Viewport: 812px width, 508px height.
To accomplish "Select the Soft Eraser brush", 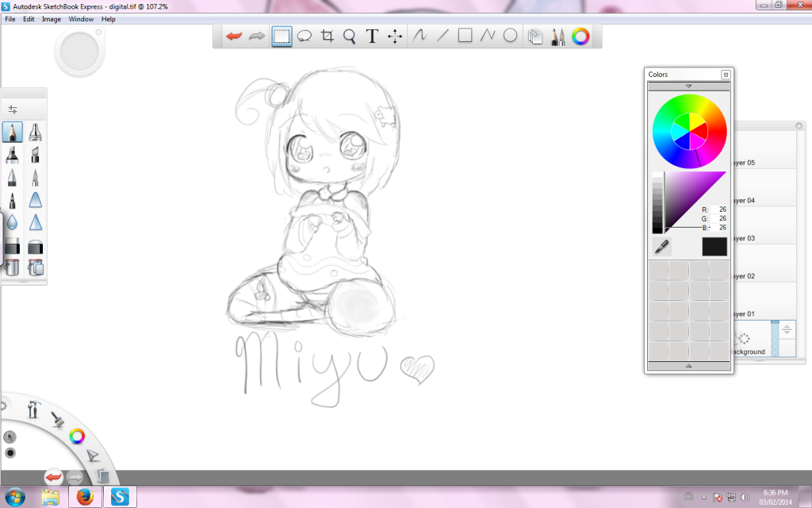I will click(x=35, y=247).
